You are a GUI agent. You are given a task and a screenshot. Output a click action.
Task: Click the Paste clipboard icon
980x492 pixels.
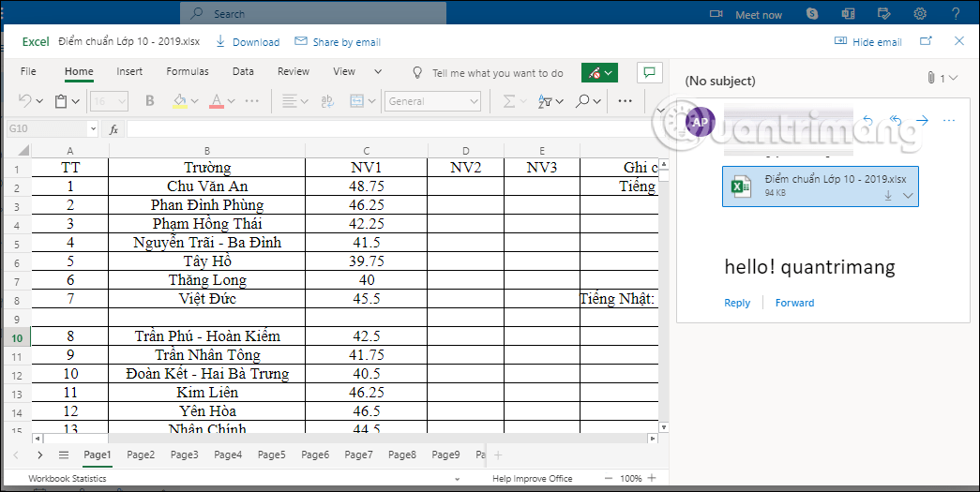[x=61, y=101]
